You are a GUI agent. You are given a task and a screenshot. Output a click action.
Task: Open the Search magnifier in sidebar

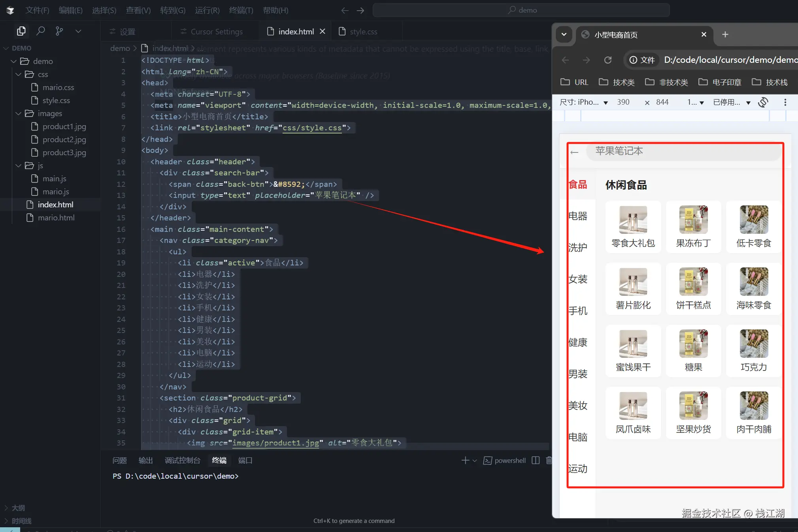(x=40, y=31)
